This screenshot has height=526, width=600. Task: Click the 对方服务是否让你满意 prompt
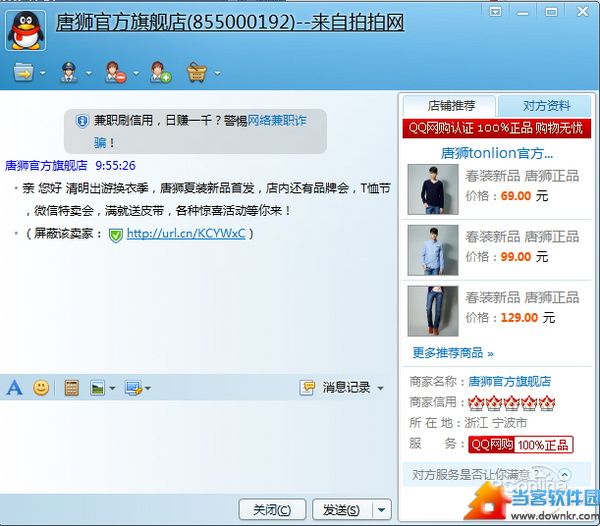pyautogui.click(x=475, y=475)
